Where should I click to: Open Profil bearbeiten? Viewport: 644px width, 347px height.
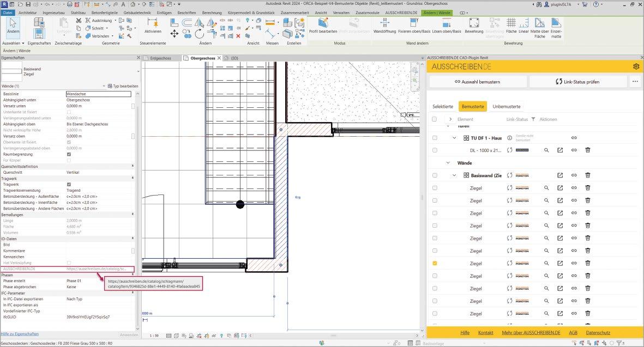pyautogui.click(x=323, y=26)
